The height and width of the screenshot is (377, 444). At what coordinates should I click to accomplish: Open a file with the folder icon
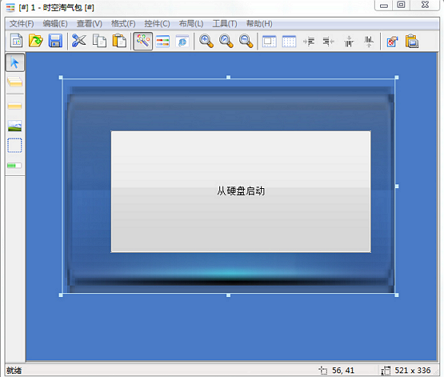click(36, 41)
